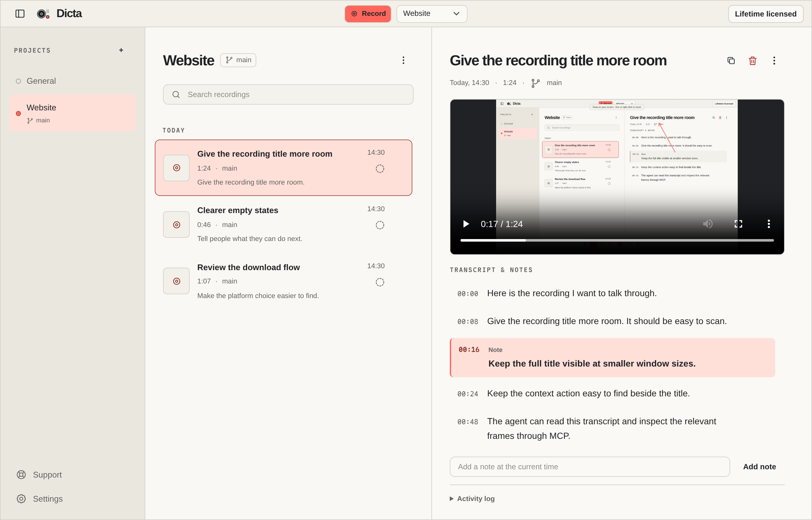Mute the video with the speaker icon
The image size is (812, 520).
(708, 224)
